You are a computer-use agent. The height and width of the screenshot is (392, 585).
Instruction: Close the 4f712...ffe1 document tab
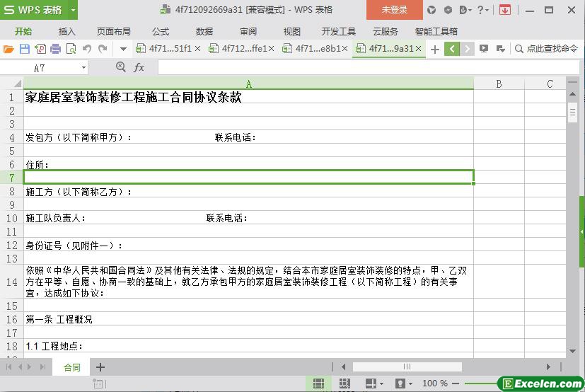point(271,49)
